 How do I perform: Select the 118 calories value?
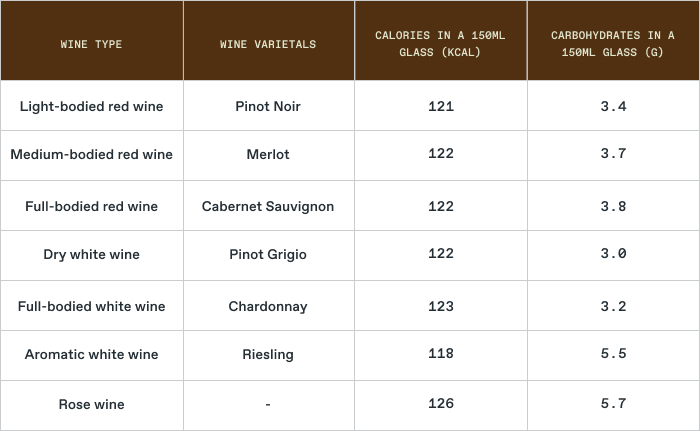[440, 354]
